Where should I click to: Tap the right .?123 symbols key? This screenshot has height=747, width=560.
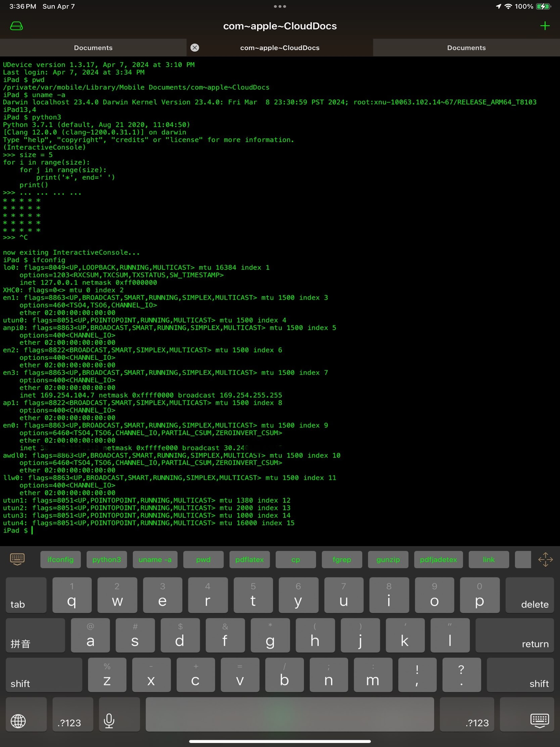467,714
